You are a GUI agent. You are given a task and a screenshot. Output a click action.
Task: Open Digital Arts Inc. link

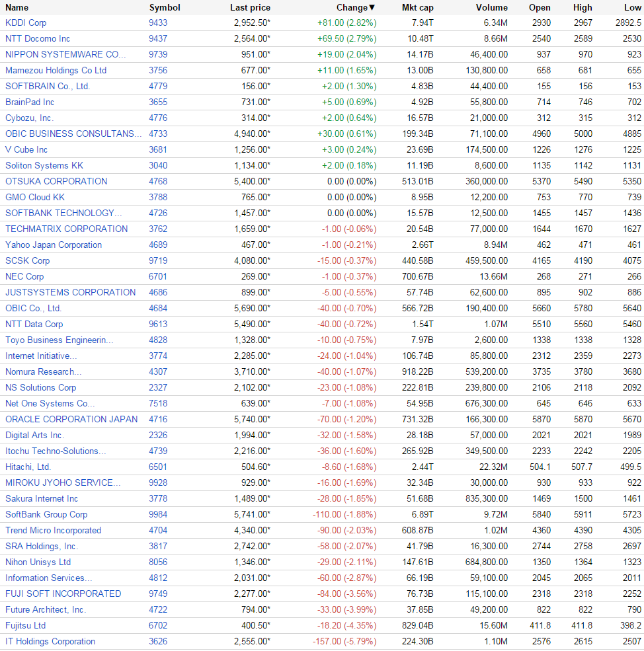pyautogui.click(x=35, y=435)
